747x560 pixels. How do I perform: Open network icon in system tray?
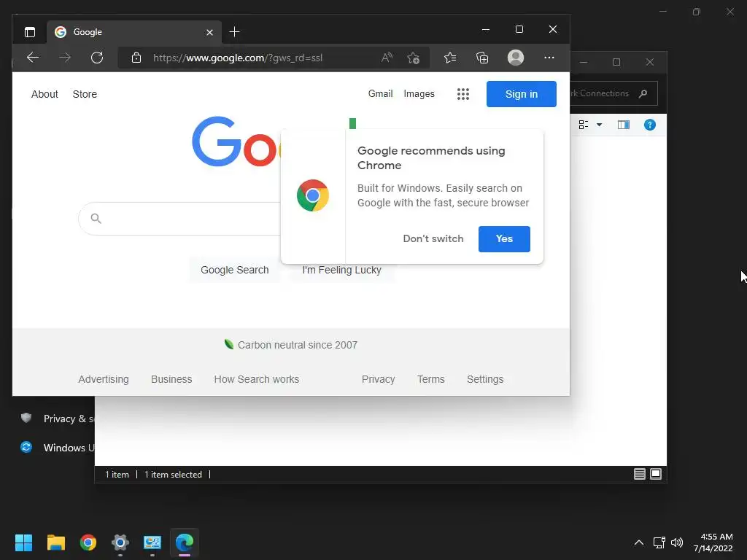[x=659, y=542]
